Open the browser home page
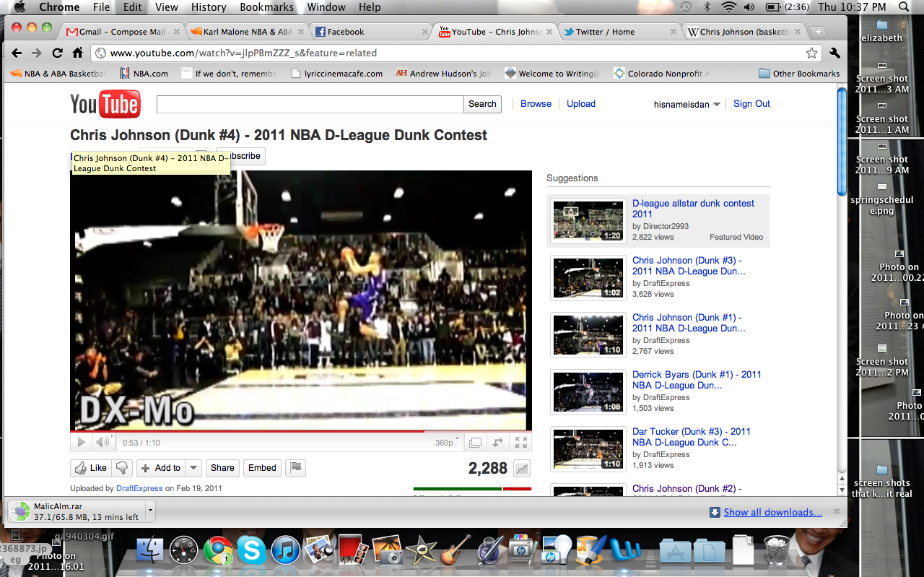The width and height of the screenshot is (924, 577). [x=78, y=53]
